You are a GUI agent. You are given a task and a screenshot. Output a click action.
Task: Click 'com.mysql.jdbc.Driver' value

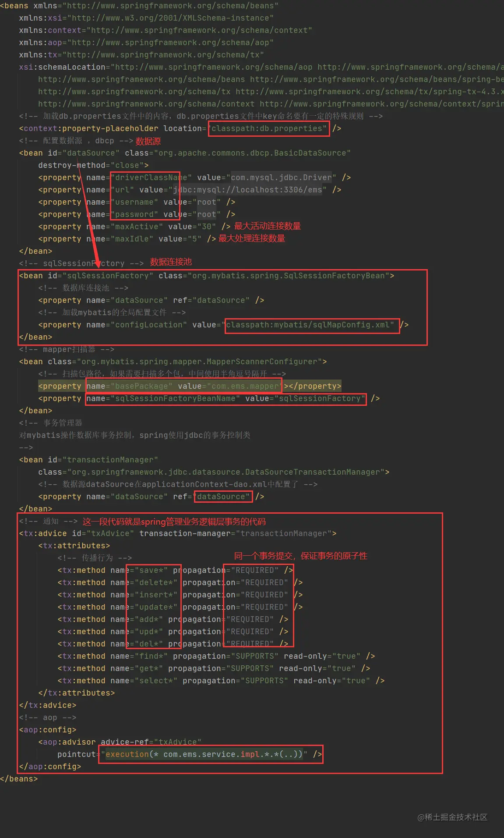[281, 178]
